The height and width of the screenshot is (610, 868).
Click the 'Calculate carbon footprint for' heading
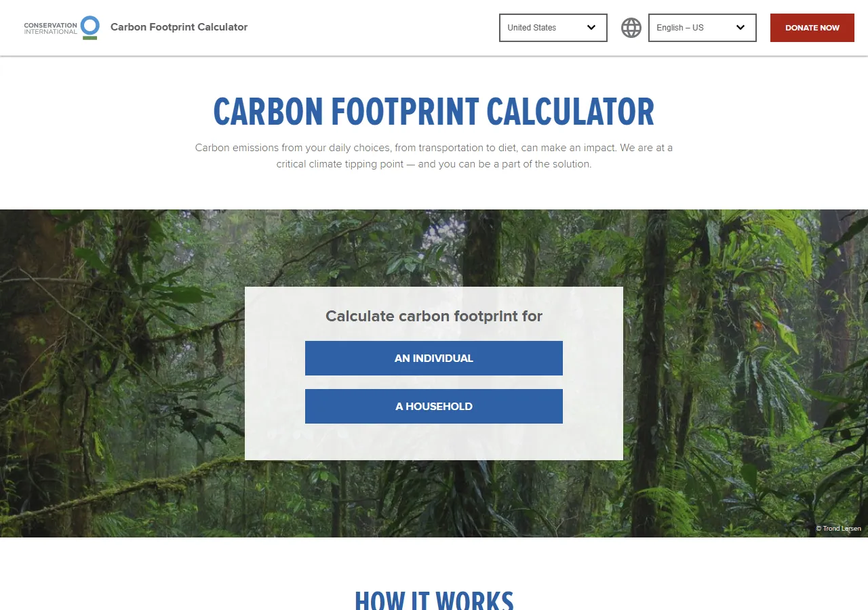pos(434,316)
